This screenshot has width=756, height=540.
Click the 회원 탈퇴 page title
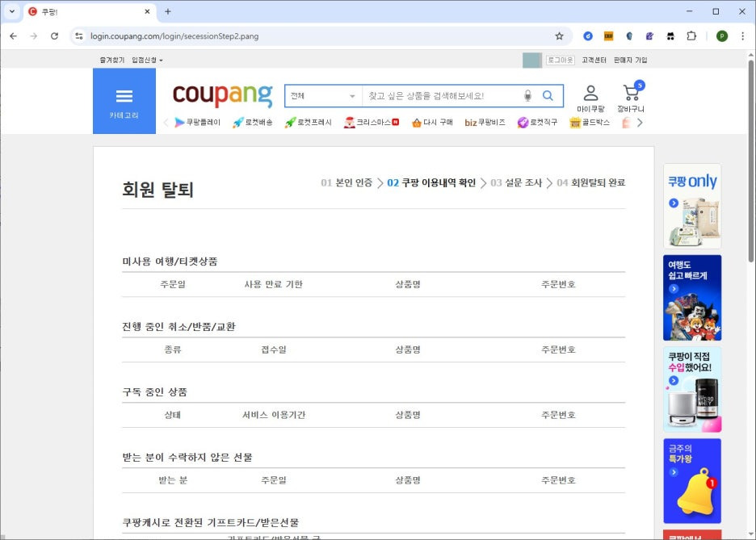[157, 190]
